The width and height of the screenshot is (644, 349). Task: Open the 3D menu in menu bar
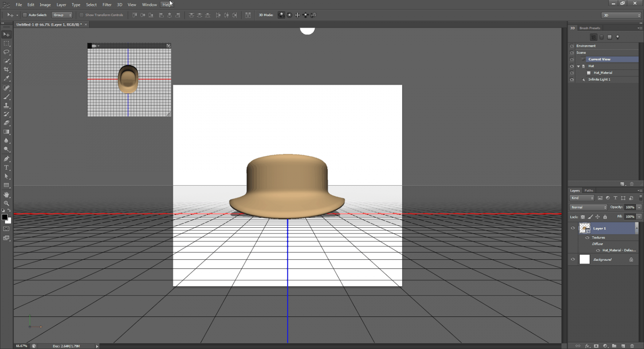coord(120,5)
